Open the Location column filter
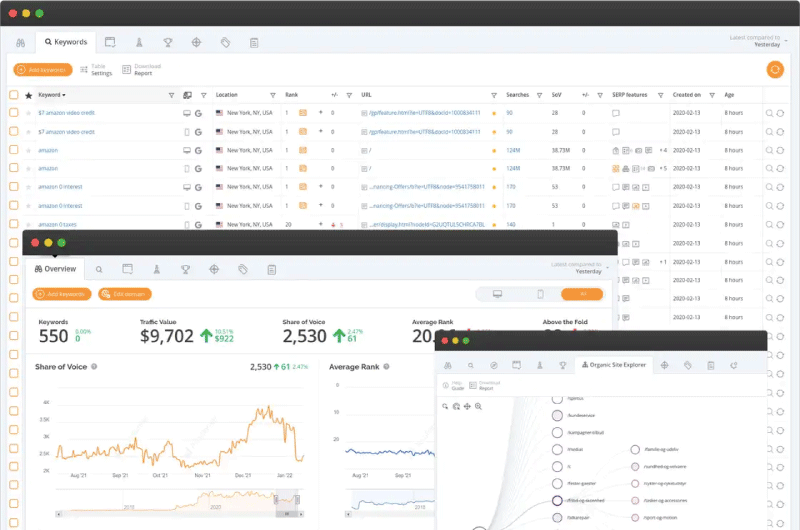800x530 pixels. (273, 95)
